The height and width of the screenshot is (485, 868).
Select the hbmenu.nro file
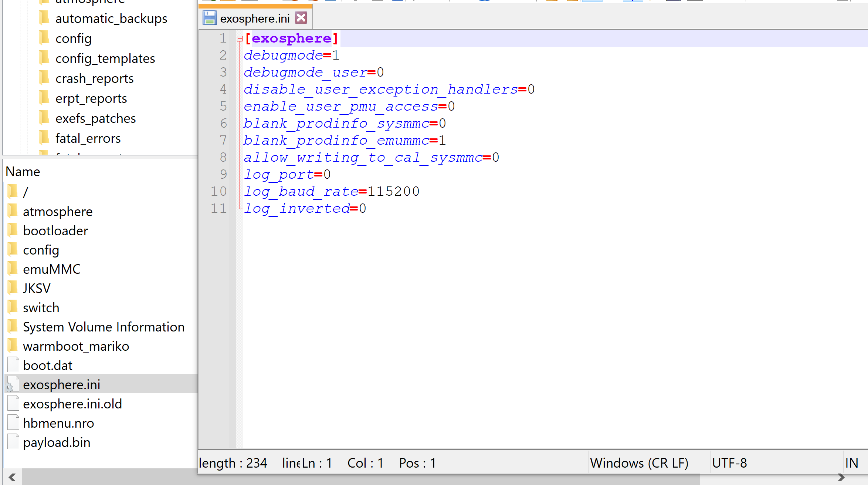58,423
